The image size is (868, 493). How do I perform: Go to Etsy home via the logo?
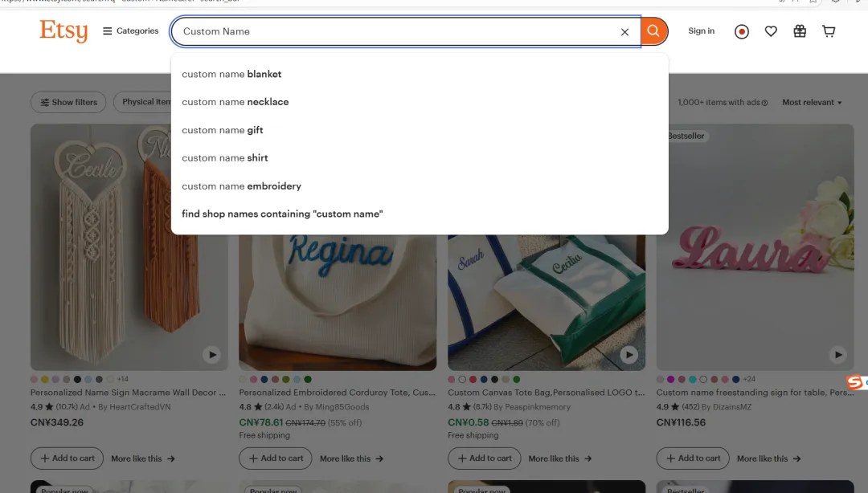tap(63, 31)
